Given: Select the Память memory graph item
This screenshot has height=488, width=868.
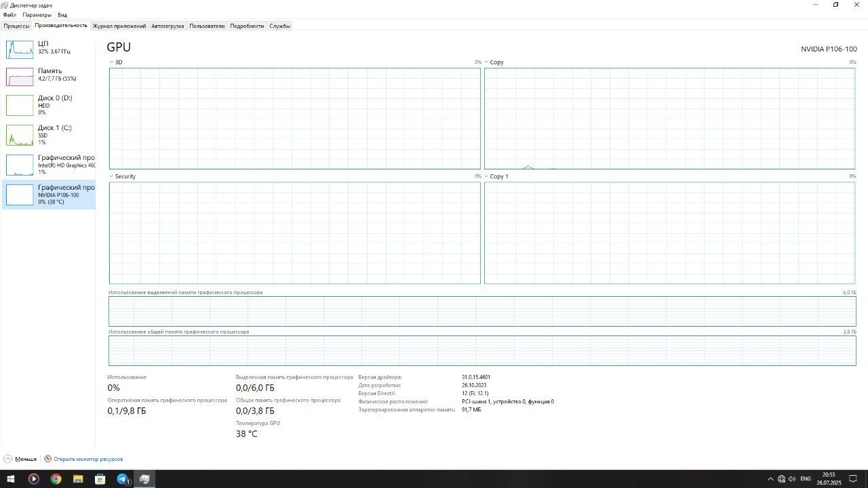Looking at the screenshot, I should [x=48, y=75].
